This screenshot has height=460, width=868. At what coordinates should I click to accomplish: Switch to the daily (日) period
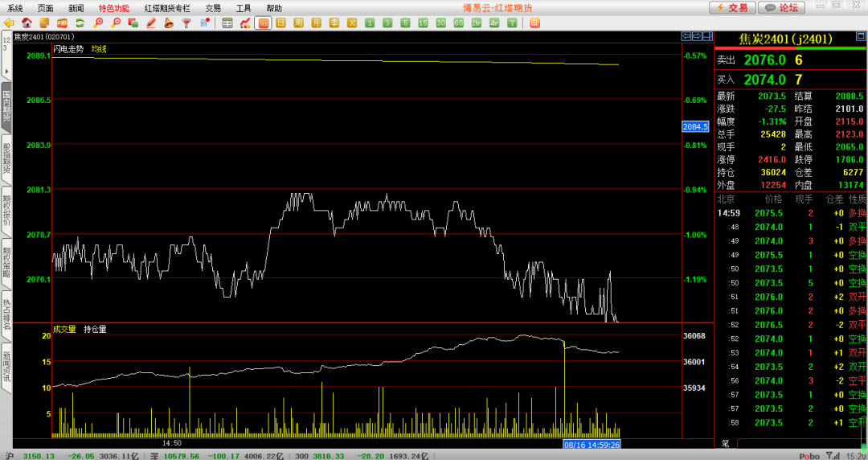280,23
